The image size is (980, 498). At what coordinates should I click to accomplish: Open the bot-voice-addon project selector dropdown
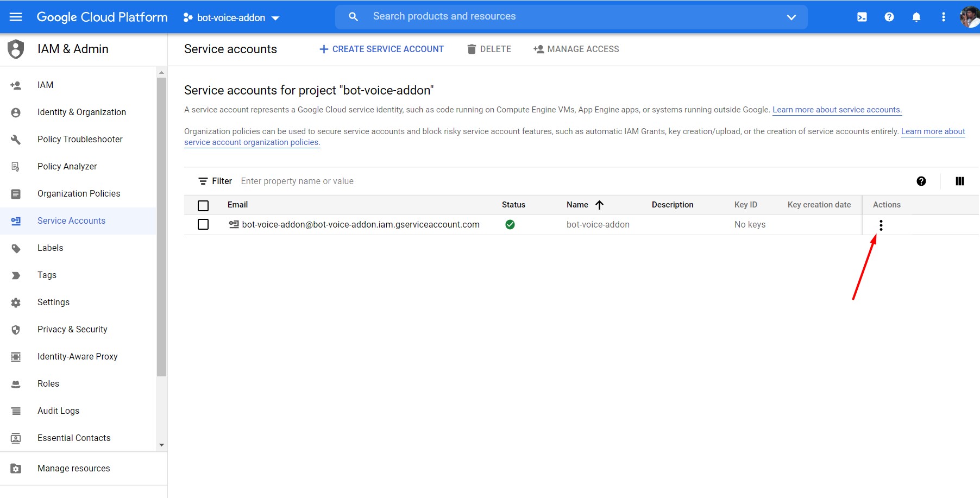click(x=232, y=17)
